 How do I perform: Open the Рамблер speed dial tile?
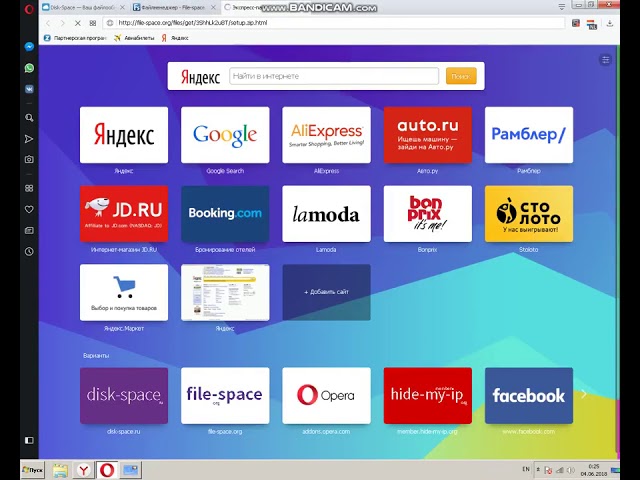pyautogui.click(x=529, y=135)
